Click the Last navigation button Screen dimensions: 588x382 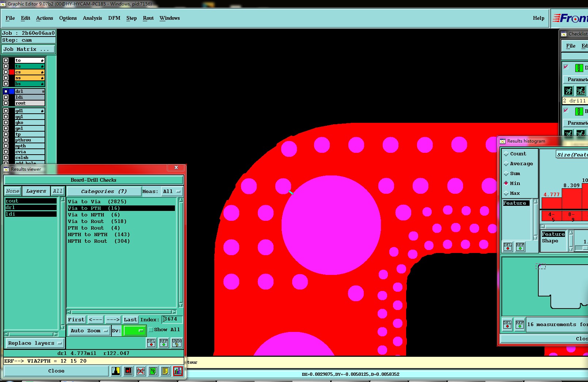point(130,320)
